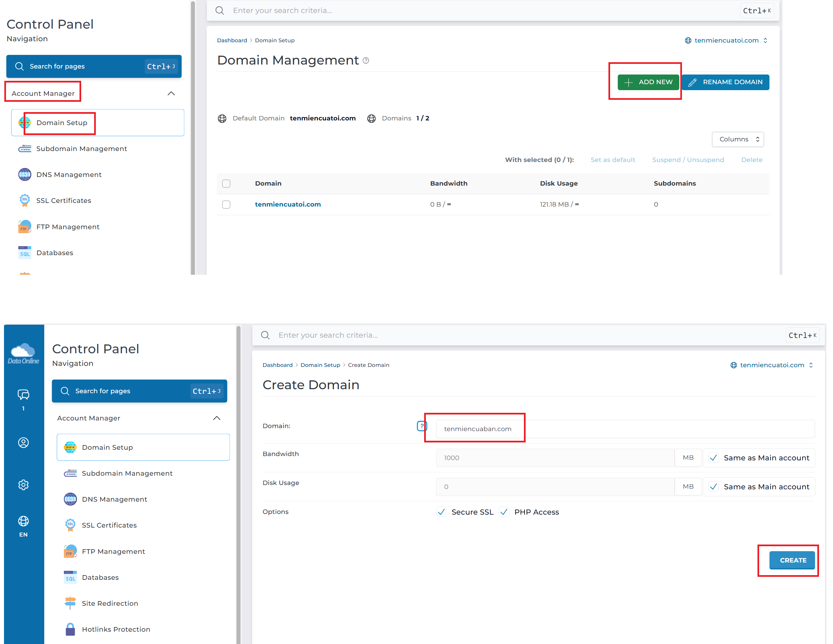Toggle the Secure SSL checkbox
The width and height of the screenshot is (833, 644).
442,512
